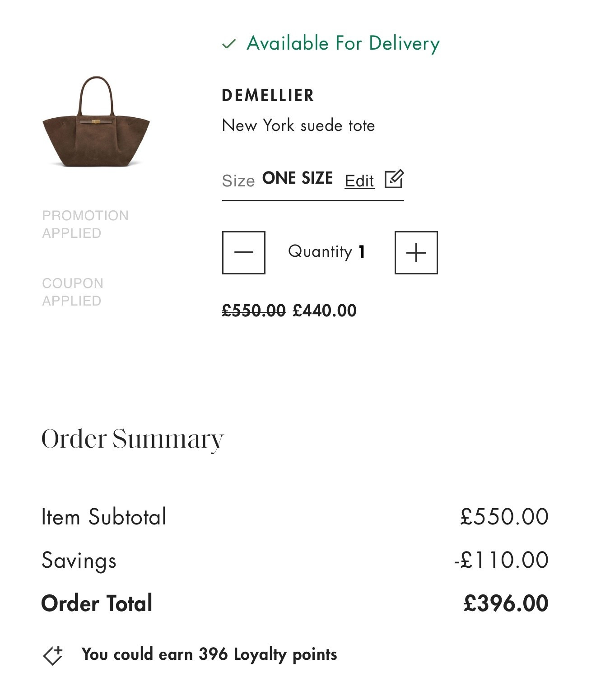
Task: Click the Edit link to change size
Action: (x=359, y=181)
